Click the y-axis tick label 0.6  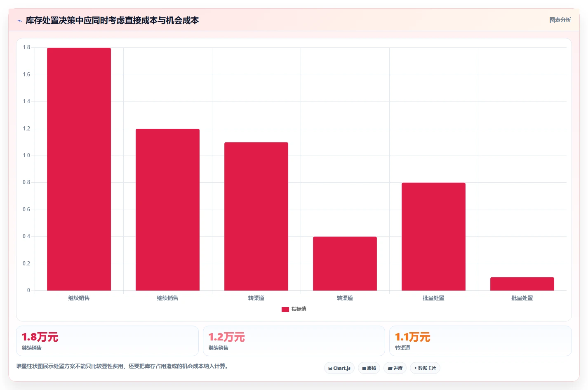point(26,210)
